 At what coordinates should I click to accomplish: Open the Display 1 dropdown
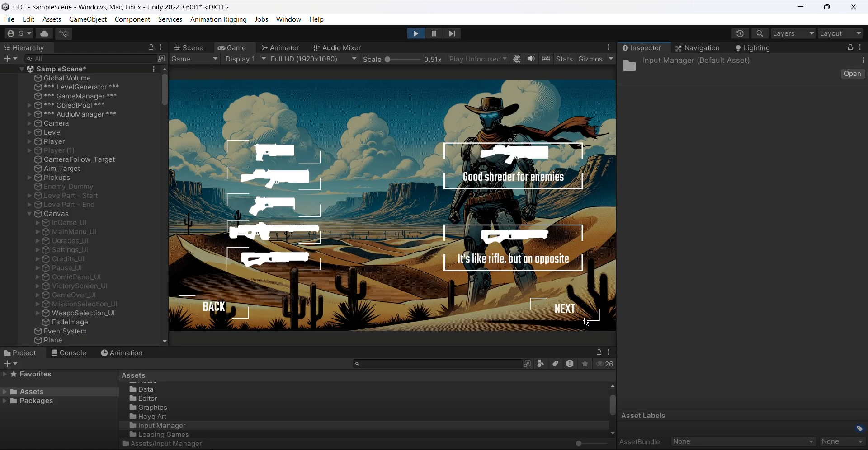pyautogui.click(x=245, y=59)
